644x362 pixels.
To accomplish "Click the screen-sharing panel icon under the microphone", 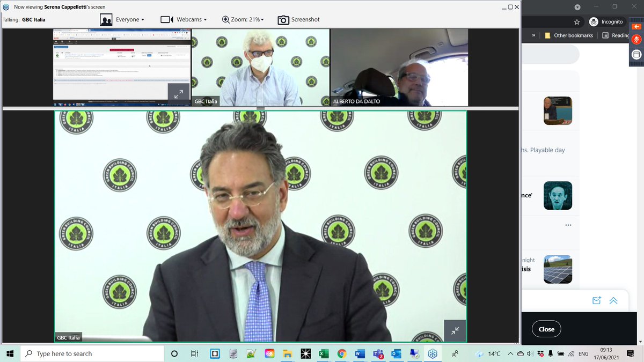I will point(636,54).
